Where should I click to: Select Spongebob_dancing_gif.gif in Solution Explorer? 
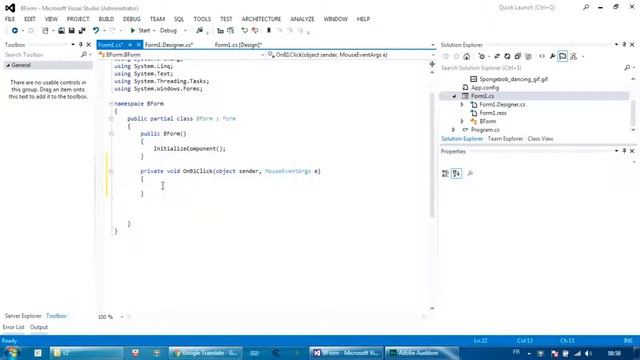[x=513, y=79]
